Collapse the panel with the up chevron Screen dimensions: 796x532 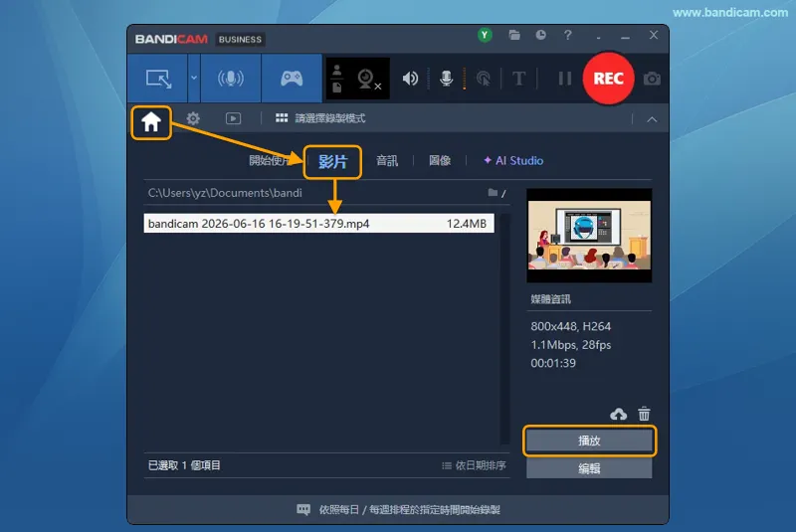coord(652,119)
